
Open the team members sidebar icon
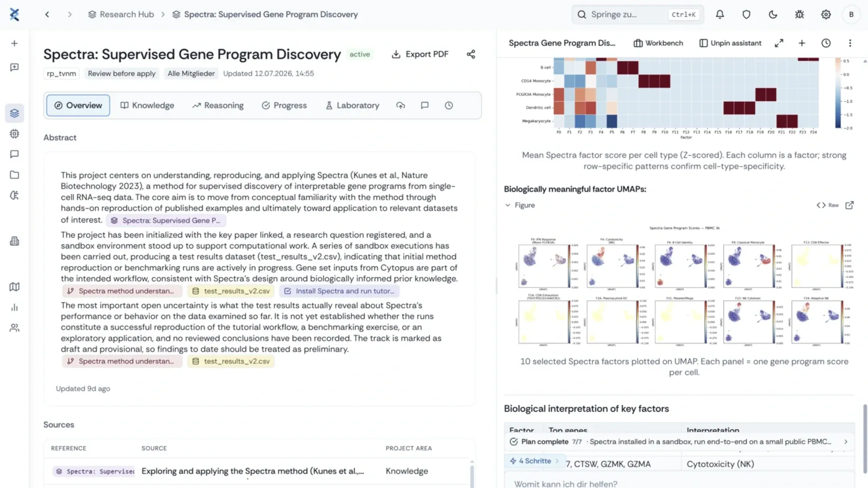click(x=14, y=328)
